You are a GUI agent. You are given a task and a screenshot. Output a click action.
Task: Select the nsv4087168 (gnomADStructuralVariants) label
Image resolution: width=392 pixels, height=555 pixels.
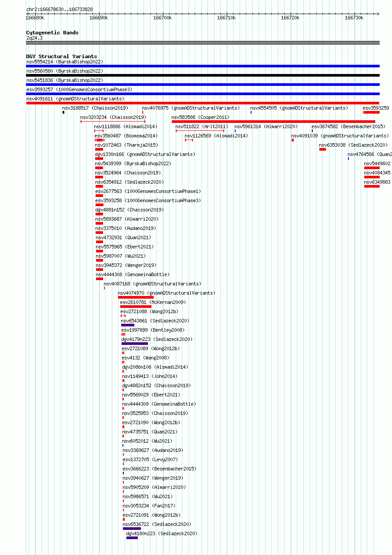coord(152,284)
